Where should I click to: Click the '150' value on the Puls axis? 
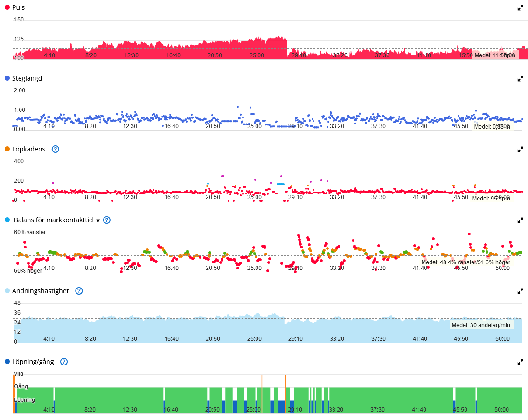19,20
